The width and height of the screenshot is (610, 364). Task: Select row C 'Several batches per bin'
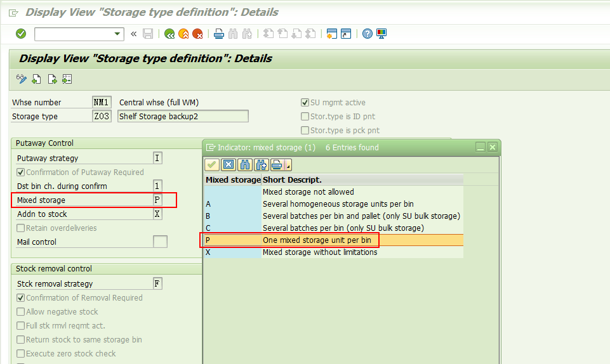pyautogui.click(x=334, y=228)
